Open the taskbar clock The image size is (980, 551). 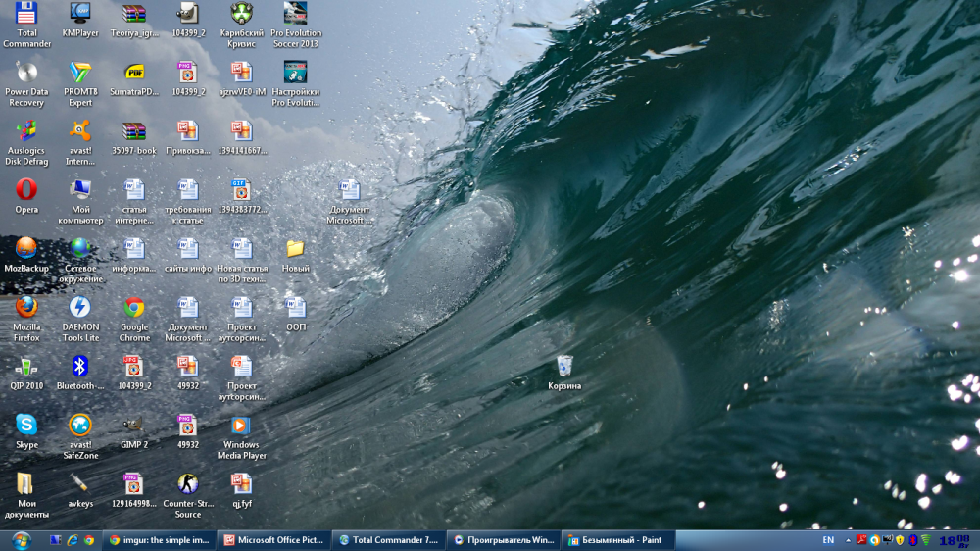tap(955, 540)
